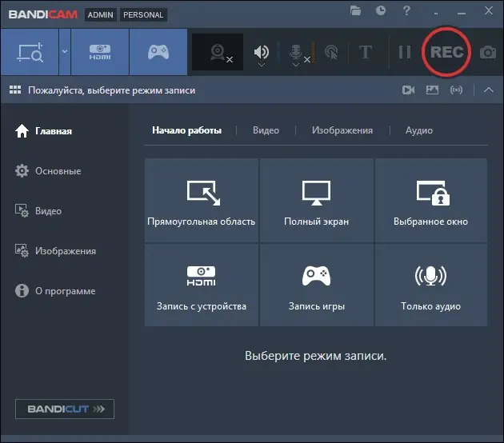The image size is (504, 443).
Task: Start recording with the REC button
Action: [446, 52]
